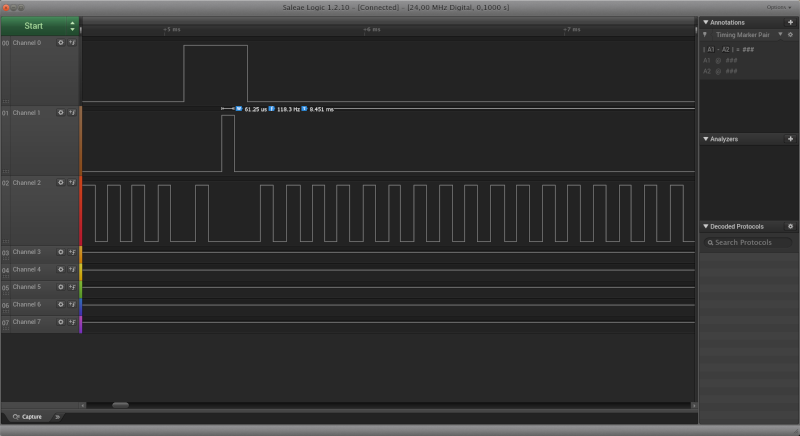This screenshot has height=436, width=800.
Task: Open Decoded Protocols gear settings
Action: pos(790,227)
